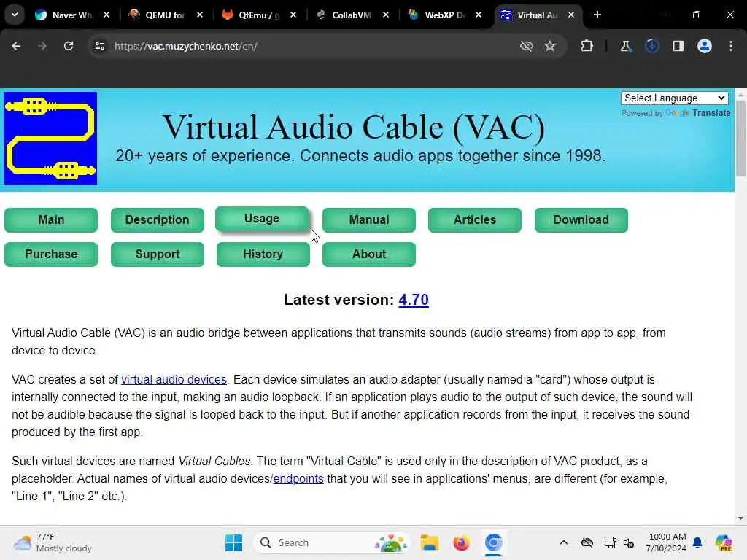Close the Virtual Audio Cable tab
The image size is (747, 560).
click(570, 15)
